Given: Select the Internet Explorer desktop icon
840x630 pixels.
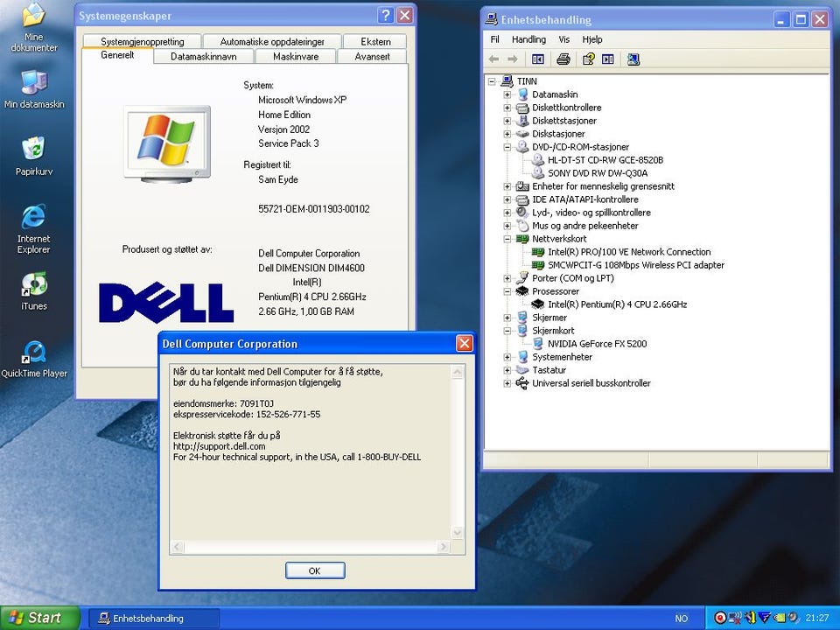Looking at the screenshot, I should [x=34, y=228].
